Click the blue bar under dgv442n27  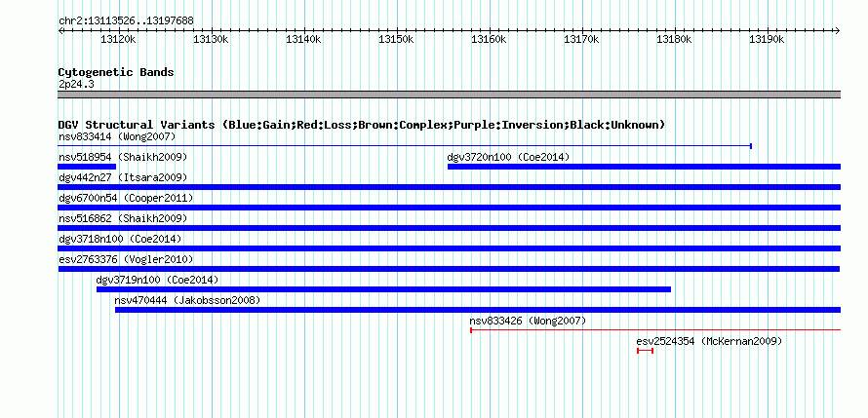click(x=450, y=187)
